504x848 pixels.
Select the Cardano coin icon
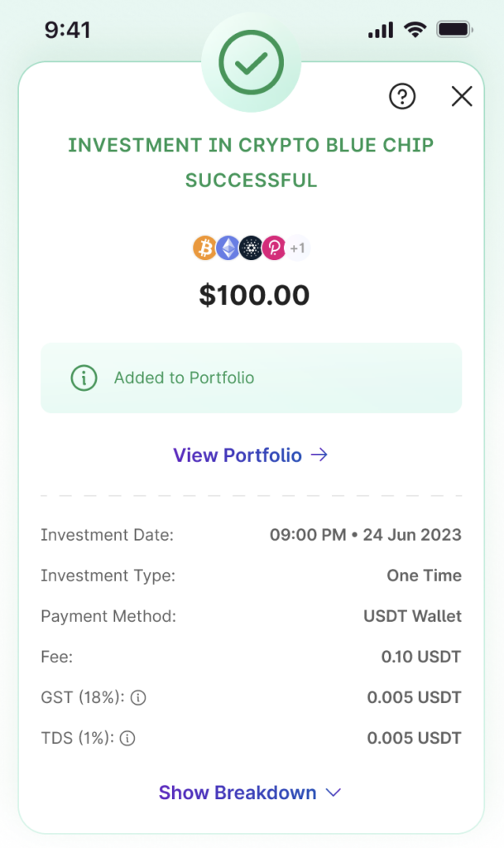251,248
